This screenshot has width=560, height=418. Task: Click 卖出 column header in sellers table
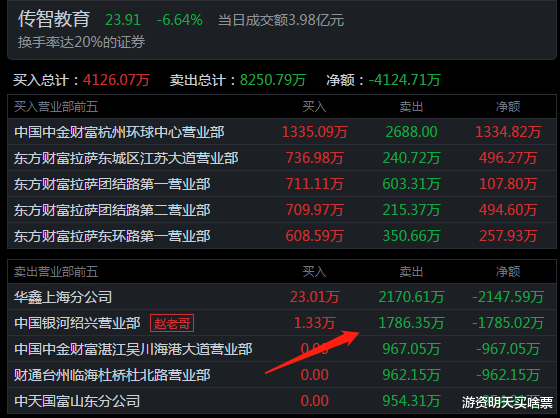coord(411,272)
